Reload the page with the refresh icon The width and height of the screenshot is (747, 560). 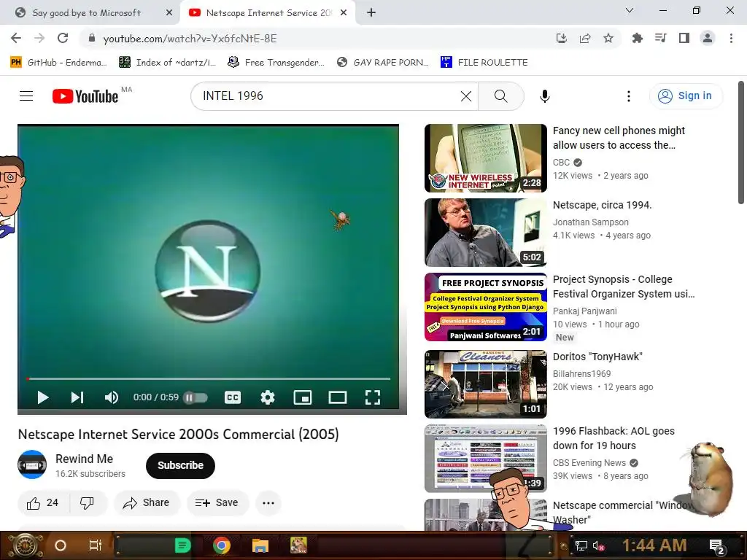pos(63,38)
